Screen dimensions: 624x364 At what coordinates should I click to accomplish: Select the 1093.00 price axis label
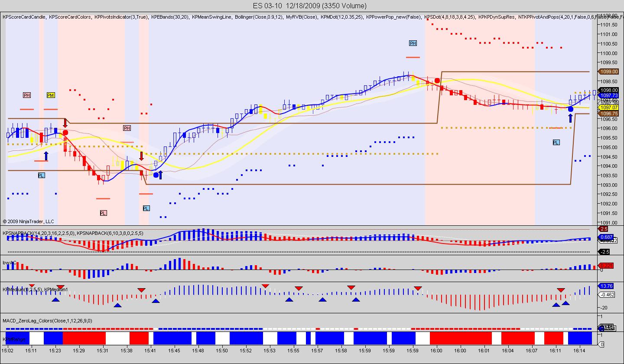(609, 185)
